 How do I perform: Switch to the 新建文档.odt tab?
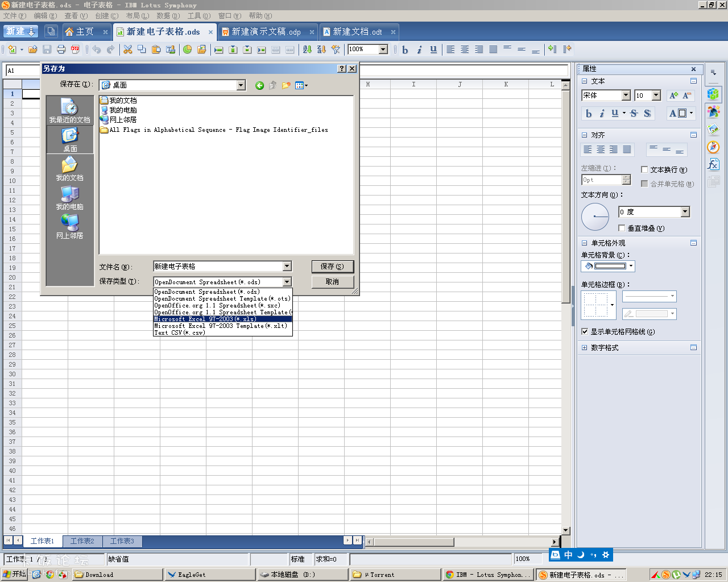pyautogui.click(x=359, y=32)
